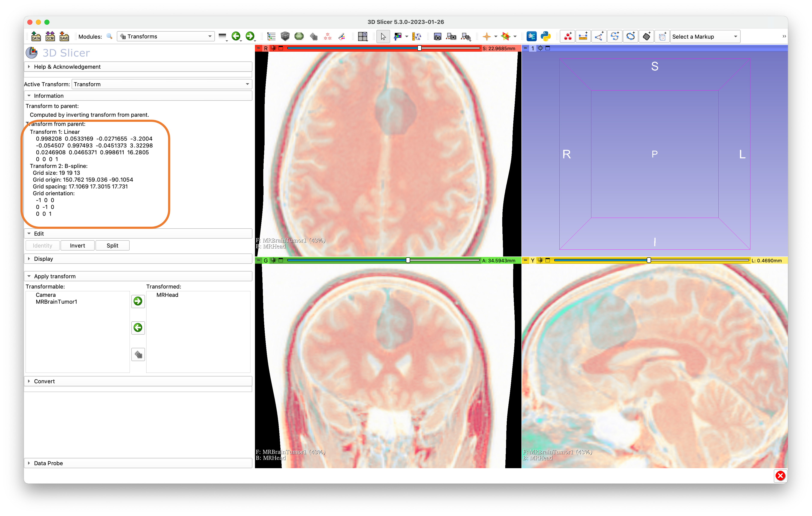Toggle the crosshair display in the toolbar

pos(487,36)
